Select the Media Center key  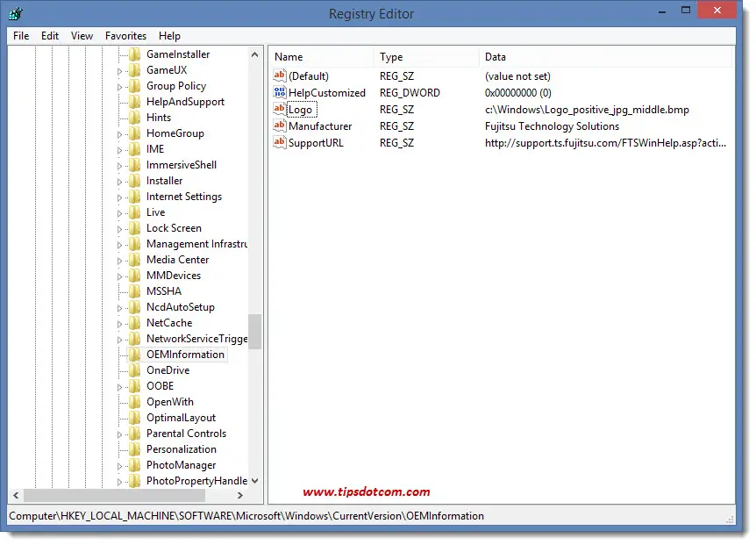(x=177, y=260)
